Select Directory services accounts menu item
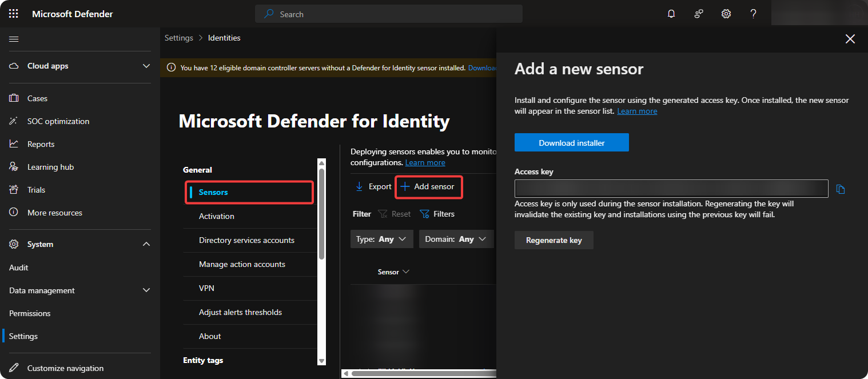 (x=246, y=240)
